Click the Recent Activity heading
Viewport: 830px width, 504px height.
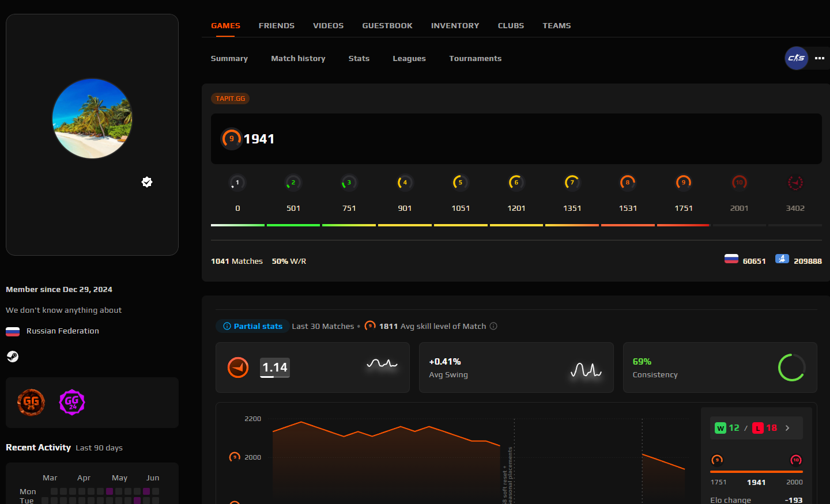[x=38, y=448]
